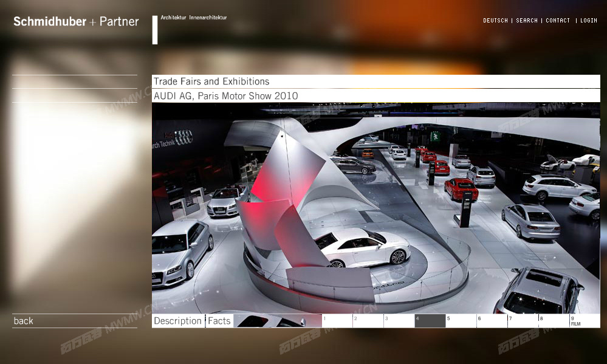
Task: Select image number 2 in gallery strip
Action: [x=368, y=321]
